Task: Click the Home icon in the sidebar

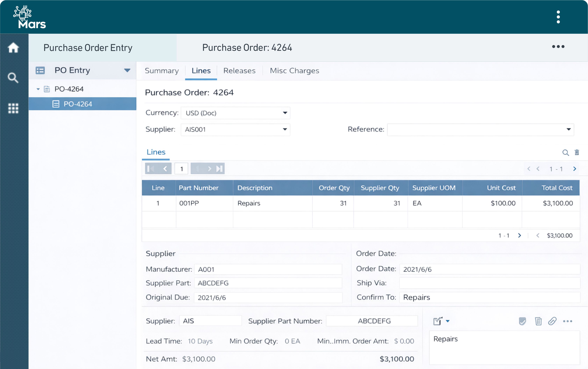Action: tap(13, 47)
